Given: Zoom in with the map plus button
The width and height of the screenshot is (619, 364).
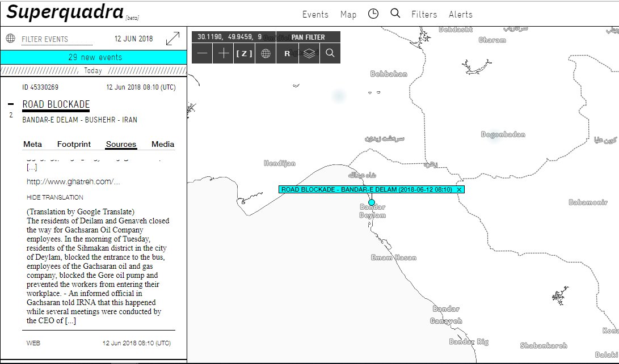Looking at the screenshot, I should [x=224, y=53].
